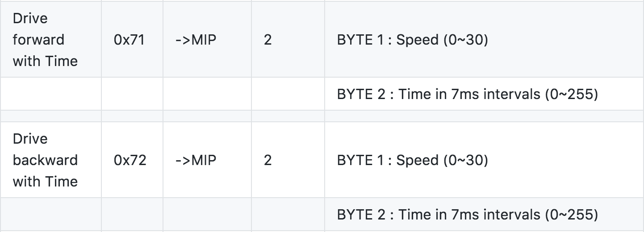
Task: Select "BYTE 2 : Time" text under Drive forward
Action: coord(467,94)
